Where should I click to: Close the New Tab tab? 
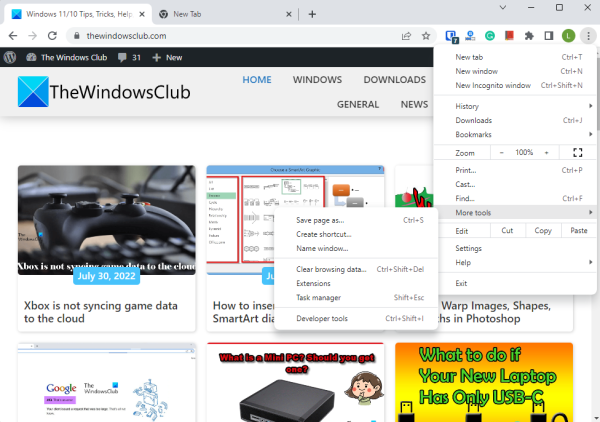click(289, 14)
